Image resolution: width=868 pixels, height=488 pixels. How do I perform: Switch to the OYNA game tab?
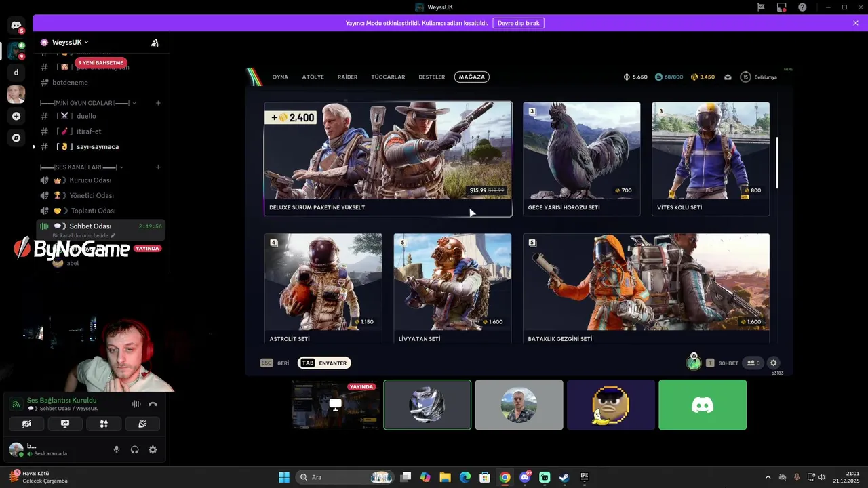click(x=280, y=77)
